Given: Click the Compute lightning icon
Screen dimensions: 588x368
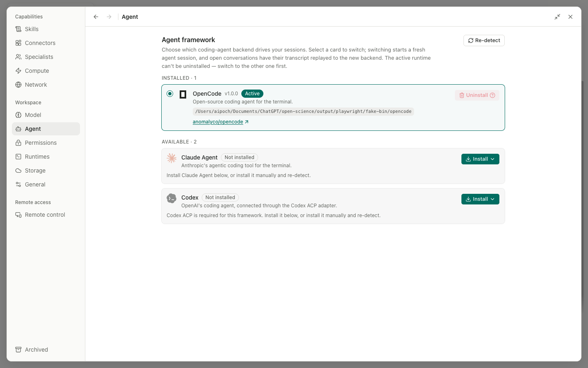Looking at the screenshot, I should pos(18,71).
